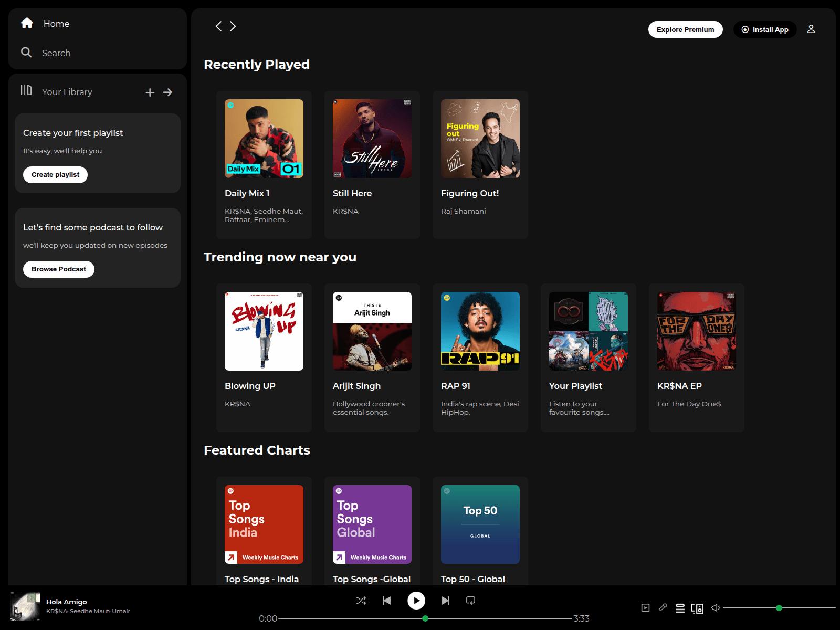
Task: Open Search in the sidebar
Action: (46, 53)
